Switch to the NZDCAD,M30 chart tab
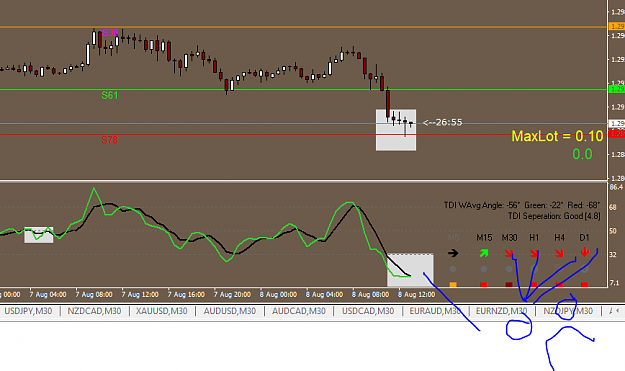This screenshot has height=371, width=625. coord(94,311)
